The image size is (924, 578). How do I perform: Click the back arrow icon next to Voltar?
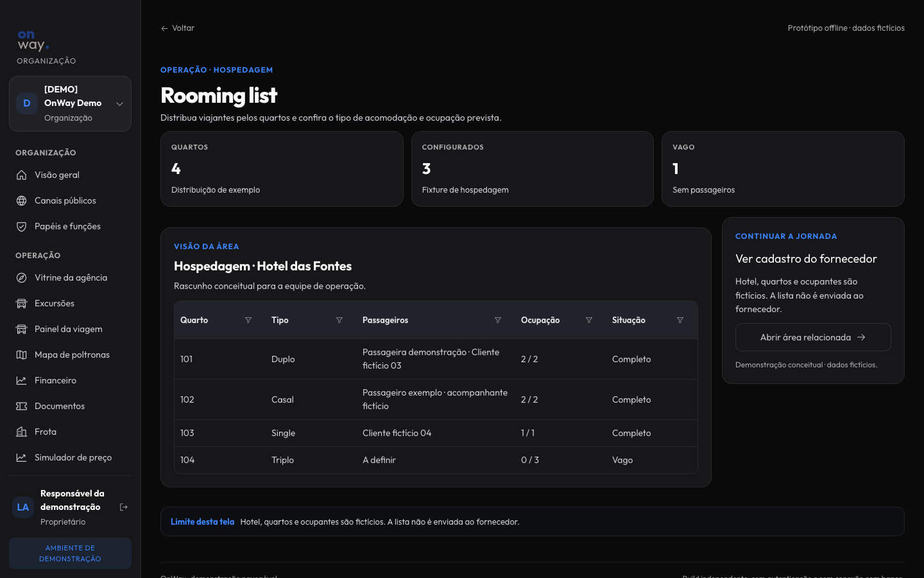click(x=164, y=28)
